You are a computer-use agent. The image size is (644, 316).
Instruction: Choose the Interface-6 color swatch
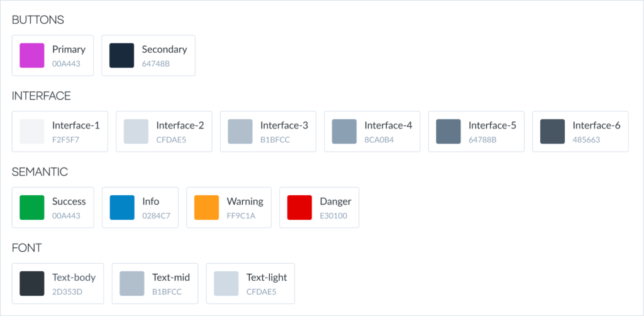point(552,132)
